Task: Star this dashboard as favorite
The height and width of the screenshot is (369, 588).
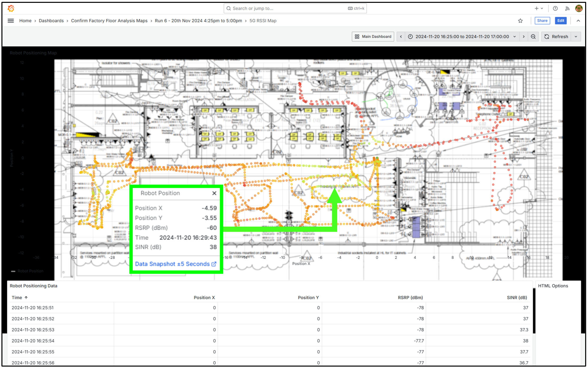Action: click(x=520, y=21)
